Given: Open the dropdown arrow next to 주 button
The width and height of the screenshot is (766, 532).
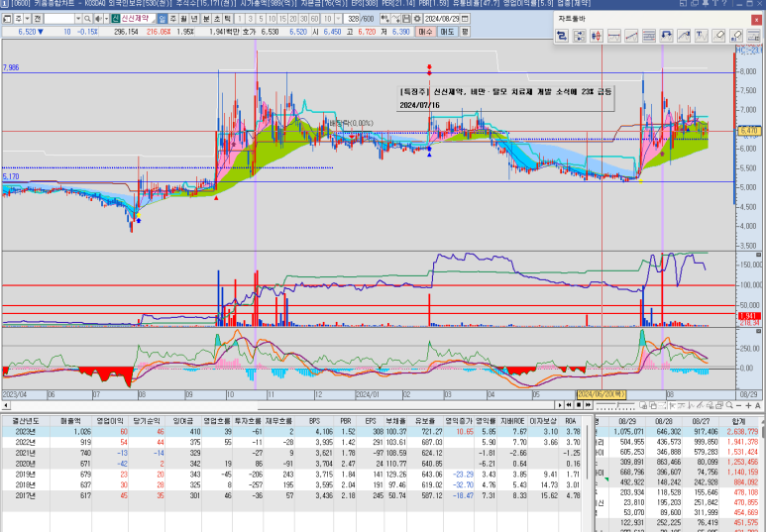Looking at the screenshot, I should (x=28, y=19).
